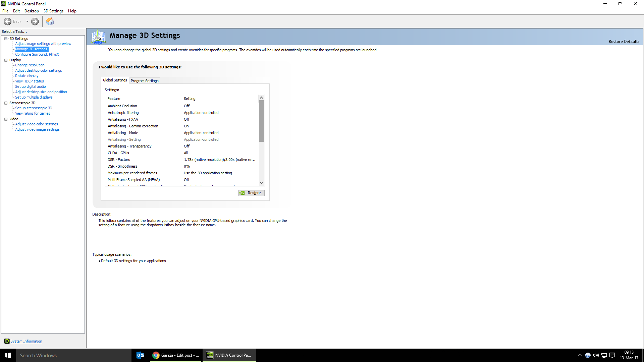Open Outlook from the taskbar
Viewport: 644px width, 362px height.
[x=140, y=355]
